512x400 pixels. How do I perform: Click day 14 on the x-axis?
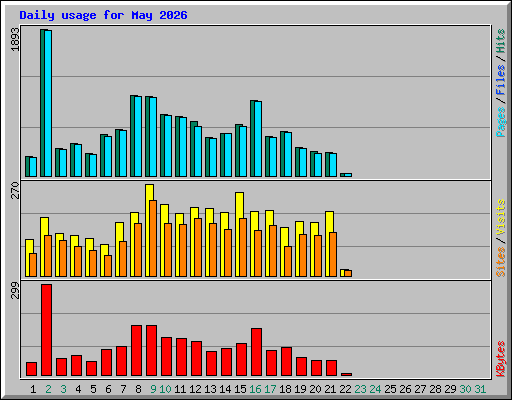(x=225, y=389)
